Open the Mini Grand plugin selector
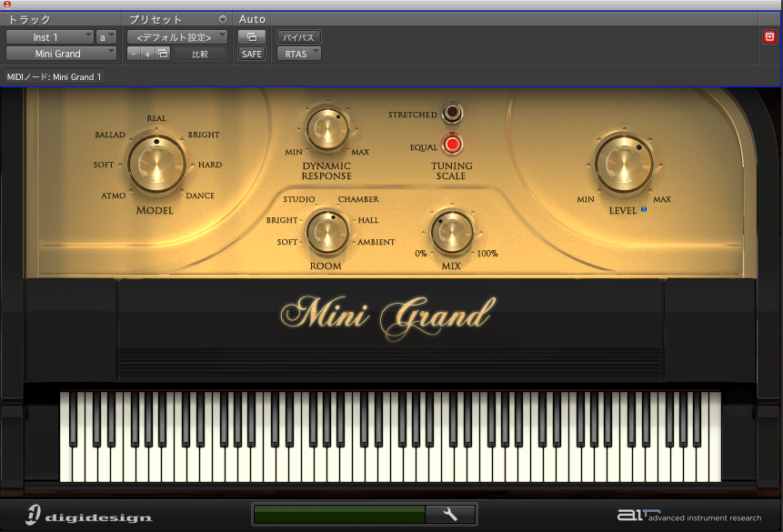The image size is (783, 532). [61, 54]
